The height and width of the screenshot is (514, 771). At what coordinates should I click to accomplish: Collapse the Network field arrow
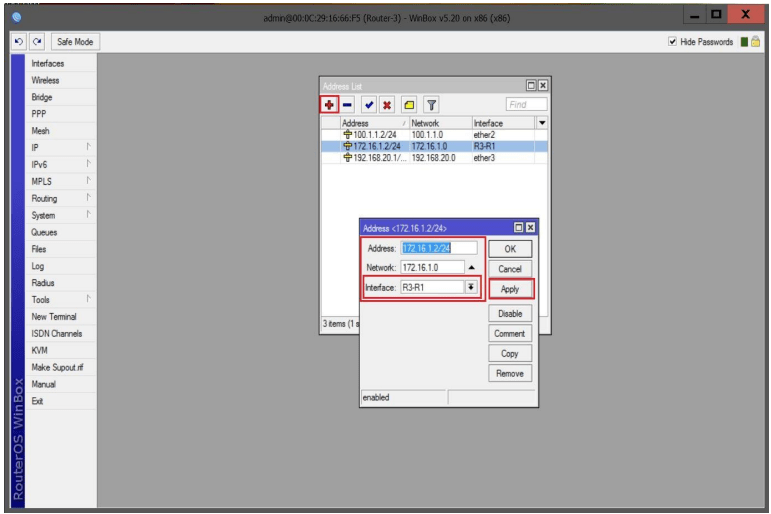click(x=471, y=268)
